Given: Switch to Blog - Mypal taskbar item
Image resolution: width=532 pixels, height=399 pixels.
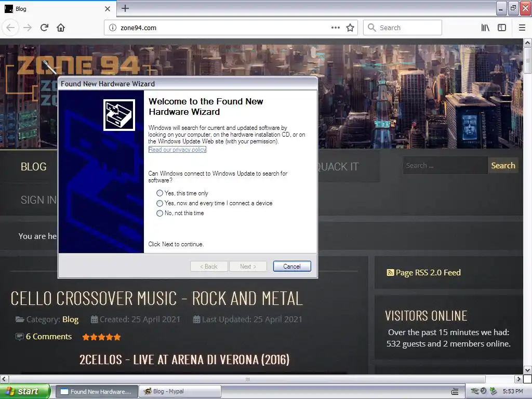Looking at the screenshot, I should coord(180,392).
